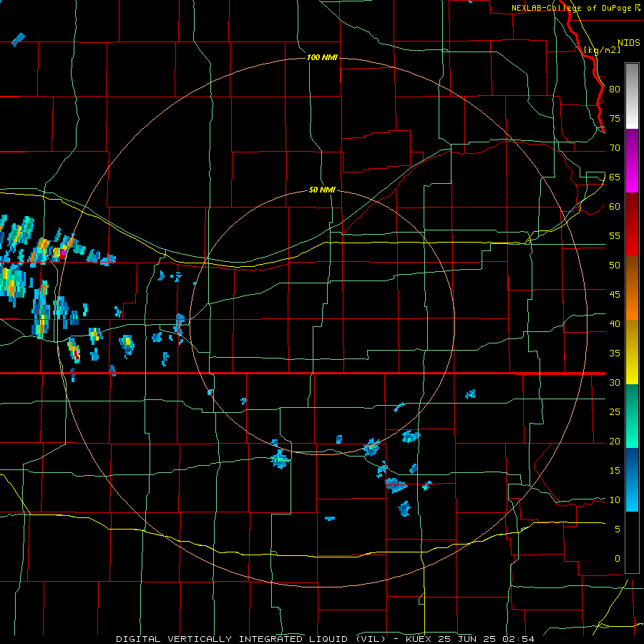Click scale value 65

(615, 177)
